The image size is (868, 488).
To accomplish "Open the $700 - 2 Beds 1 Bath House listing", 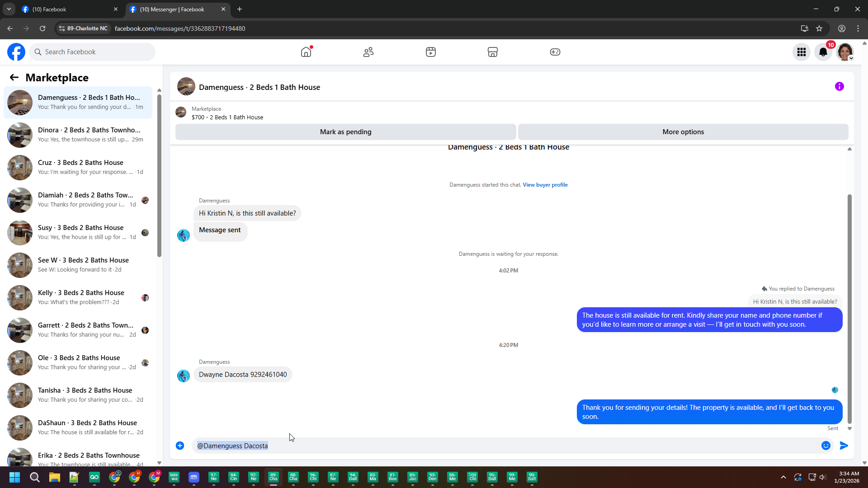I will click(x=227, y=117).
